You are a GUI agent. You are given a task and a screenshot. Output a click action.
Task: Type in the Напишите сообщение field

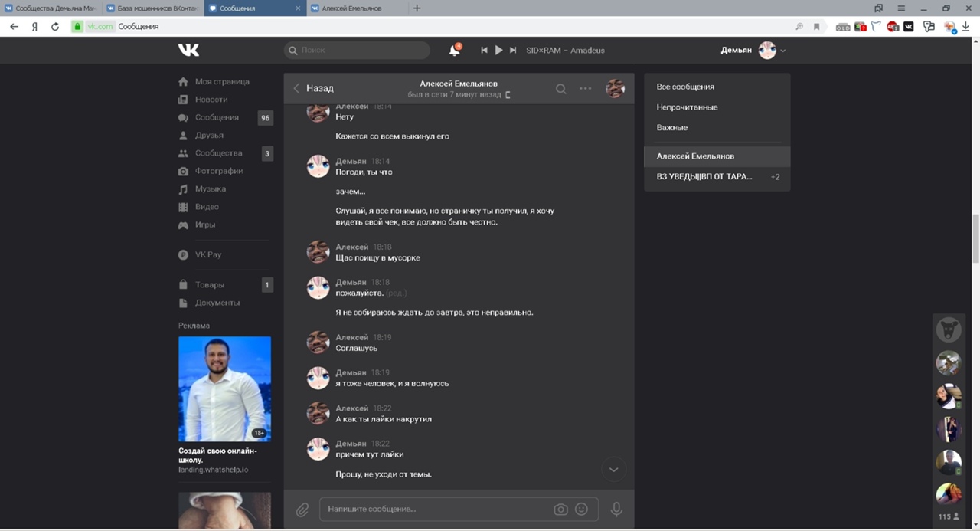(x=436, y=510)
